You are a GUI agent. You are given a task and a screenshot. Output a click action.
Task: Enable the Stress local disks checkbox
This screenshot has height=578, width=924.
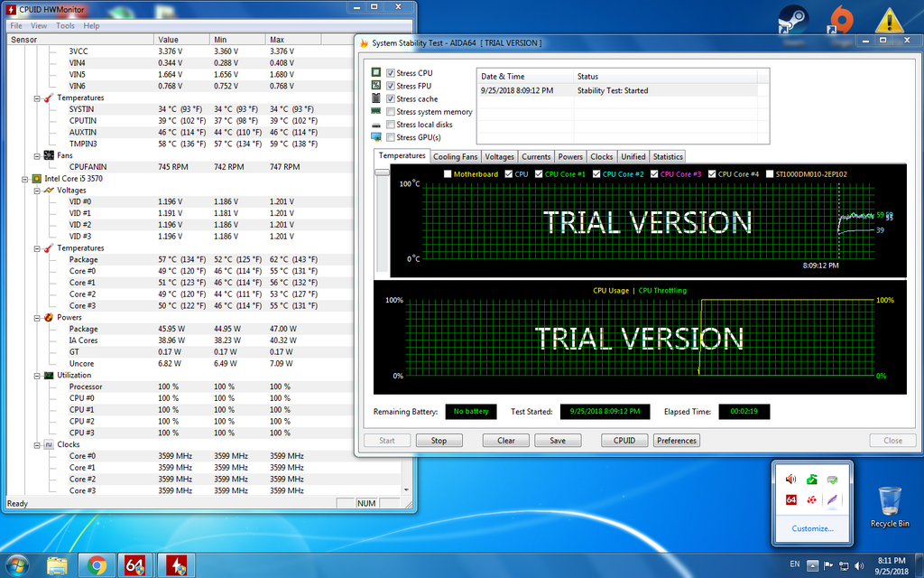point(390,125)
